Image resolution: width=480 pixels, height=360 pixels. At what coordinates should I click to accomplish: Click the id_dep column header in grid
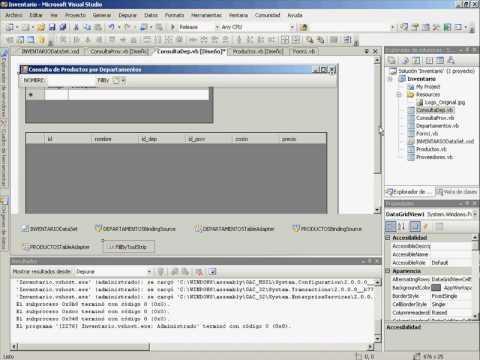161,139
